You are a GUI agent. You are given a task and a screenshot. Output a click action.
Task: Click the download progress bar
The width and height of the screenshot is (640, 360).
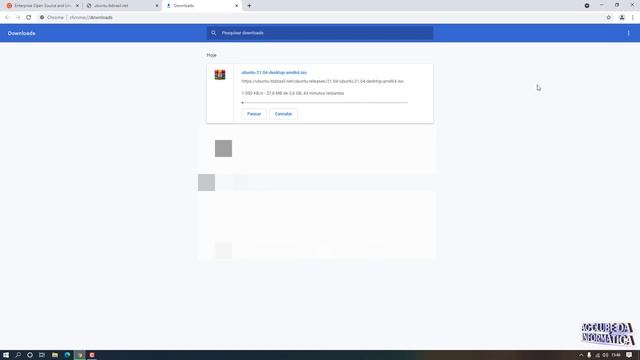(324, 102)
